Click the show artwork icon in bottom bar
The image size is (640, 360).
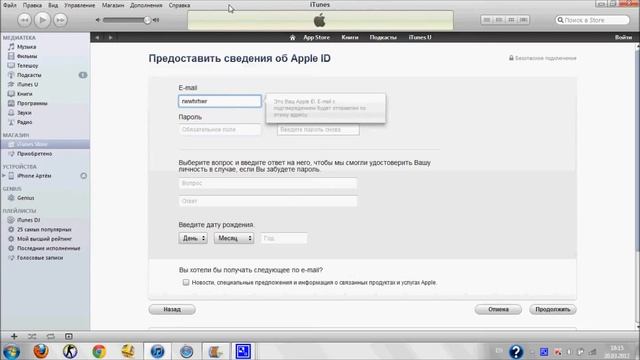pos(69,336)
